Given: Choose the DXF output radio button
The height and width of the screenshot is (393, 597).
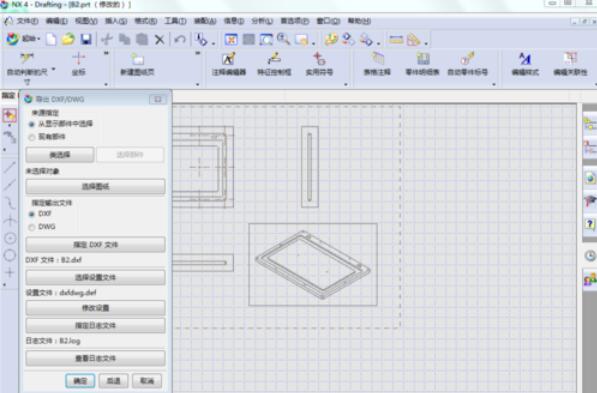Looking at the screenshot, I should pyautogui.click(x=32, y=214).
